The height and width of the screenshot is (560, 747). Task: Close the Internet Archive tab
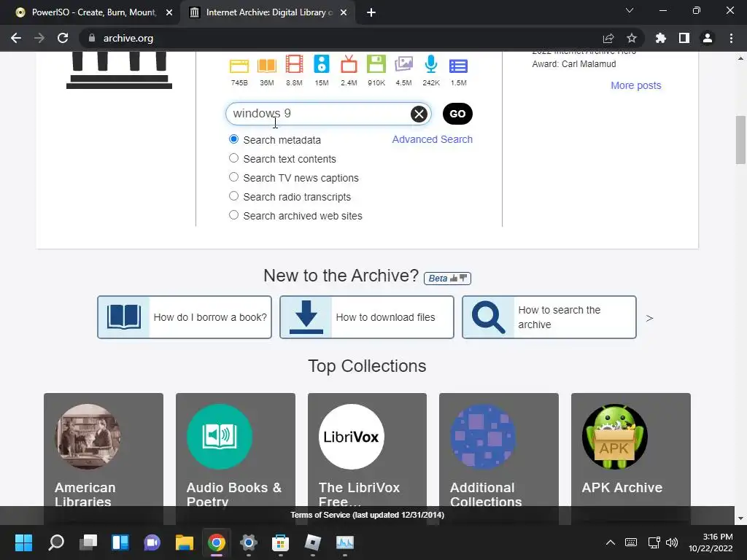[x=344, y=13]
